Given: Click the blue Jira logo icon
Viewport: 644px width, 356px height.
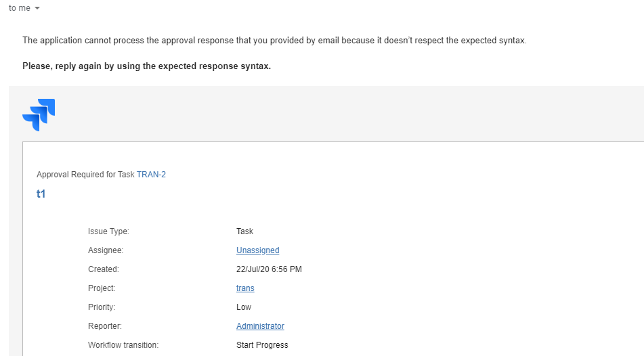Looking at the screenshot, I should 39,114.
